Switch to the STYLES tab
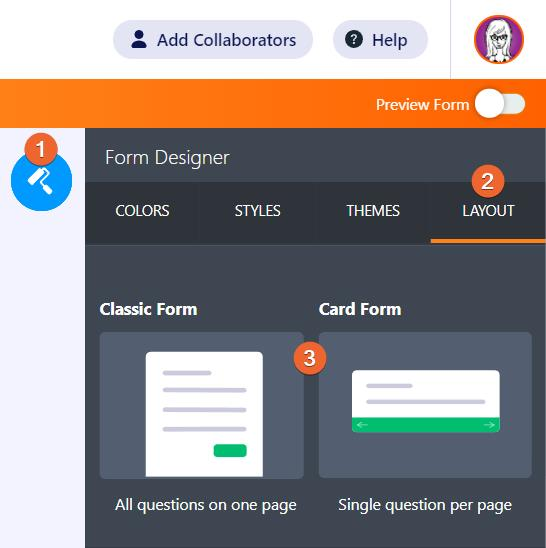The width and height of the screenshot is (546, 548). (258, 211)
